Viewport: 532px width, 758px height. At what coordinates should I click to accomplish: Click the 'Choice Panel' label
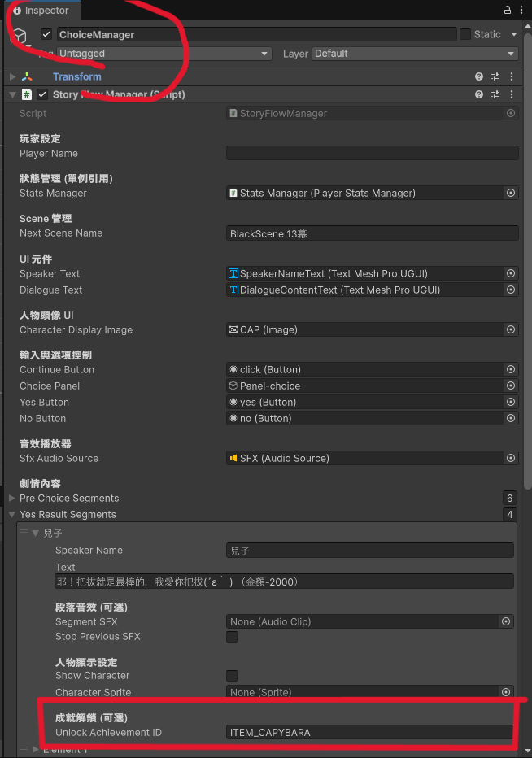click(50, 386)
